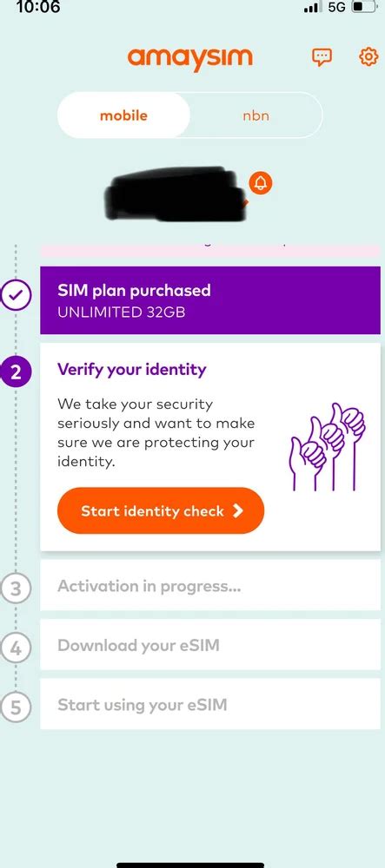The height and width of the screenshot is (868, 385).
Task: Tap the amaysim logo
Action: coord(190,59)
